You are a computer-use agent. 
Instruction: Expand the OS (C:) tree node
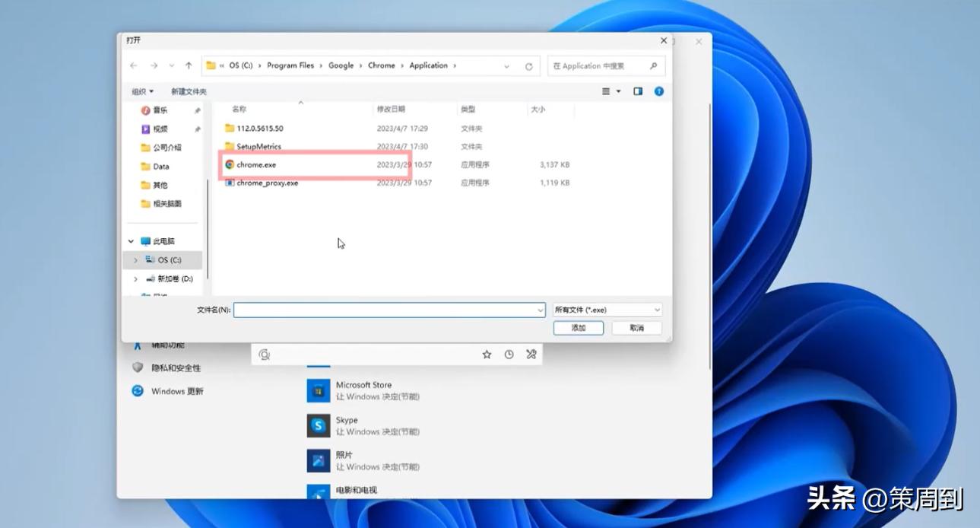[x=135, y=260]
